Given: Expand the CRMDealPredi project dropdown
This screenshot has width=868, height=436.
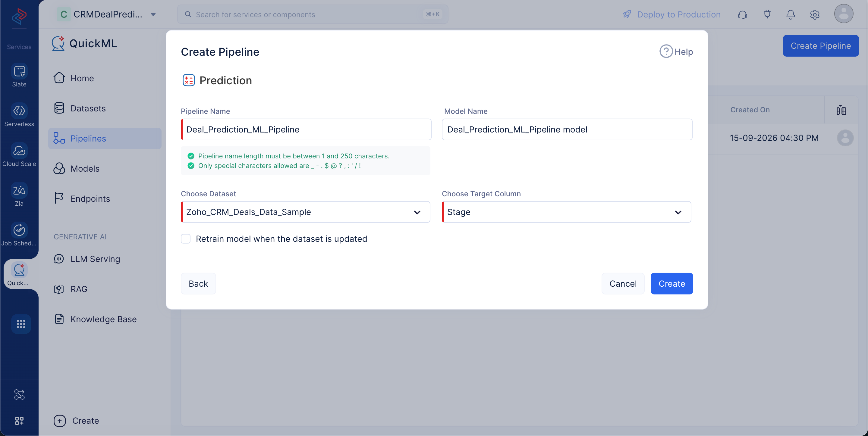Looking at the screenshot, I should click(x=153, y=14).
